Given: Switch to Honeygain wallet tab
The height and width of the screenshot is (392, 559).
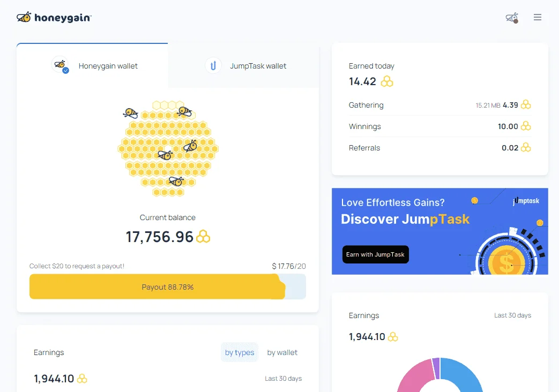Looking at the screenshot, I should click(92, 66).
